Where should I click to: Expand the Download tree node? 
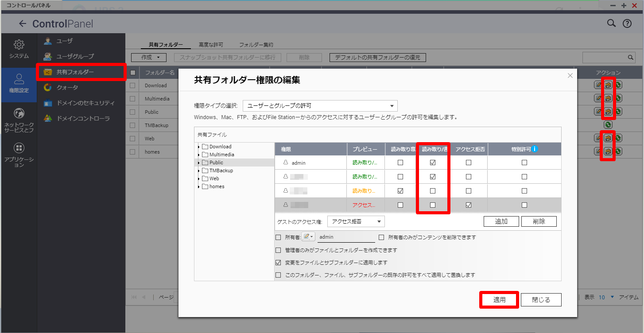point(198,147)
